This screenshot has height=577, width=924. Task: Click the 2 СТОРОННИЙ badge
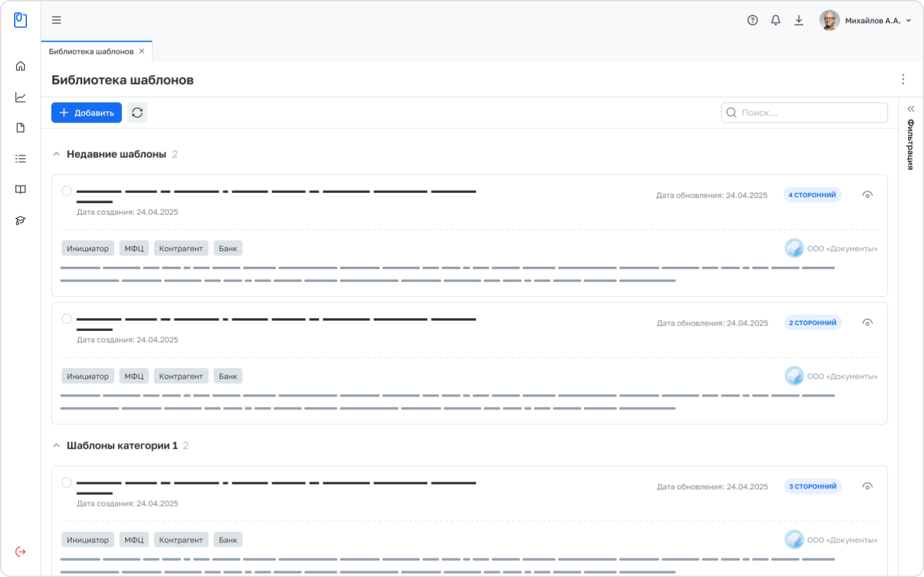pos(813,322)
